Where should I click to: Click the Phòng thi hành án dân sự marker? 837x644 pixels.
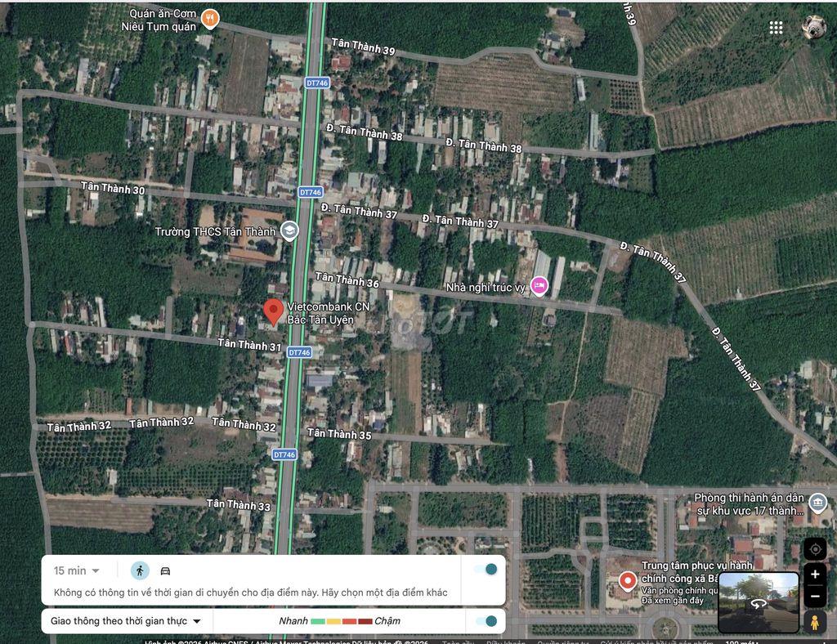[x=817, y=502]
